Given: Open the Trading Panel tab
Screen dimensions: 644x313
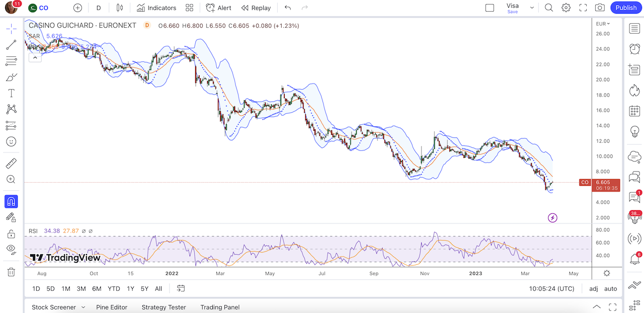Looking at the screenshot, I should point(220,307).
